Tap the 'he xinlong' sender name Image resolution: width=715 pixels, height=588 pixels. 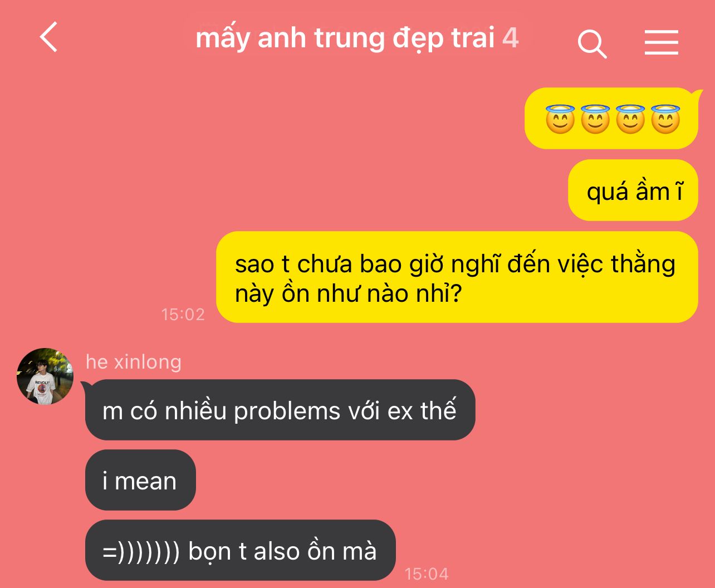pos(134,361)
